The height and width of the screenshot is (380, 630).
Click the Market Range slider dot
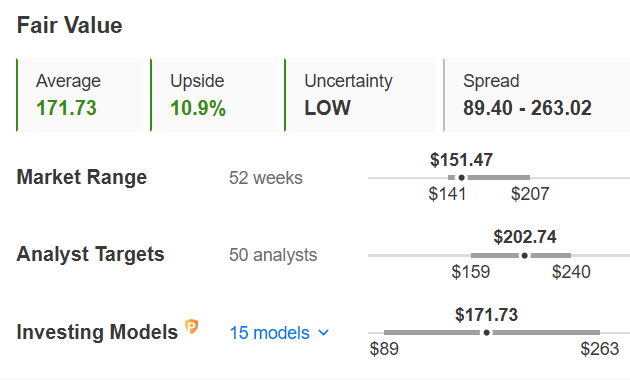click(462, 178)
